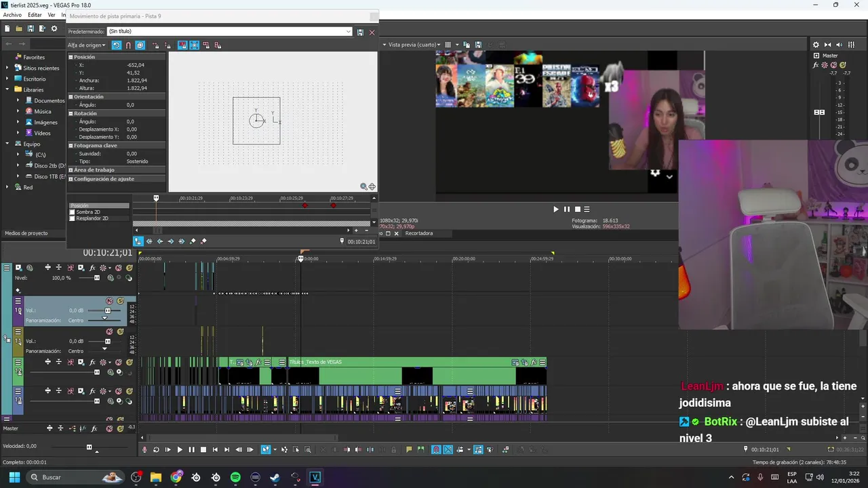Select the normal edit tool in the toolbar

click(266, 450)
